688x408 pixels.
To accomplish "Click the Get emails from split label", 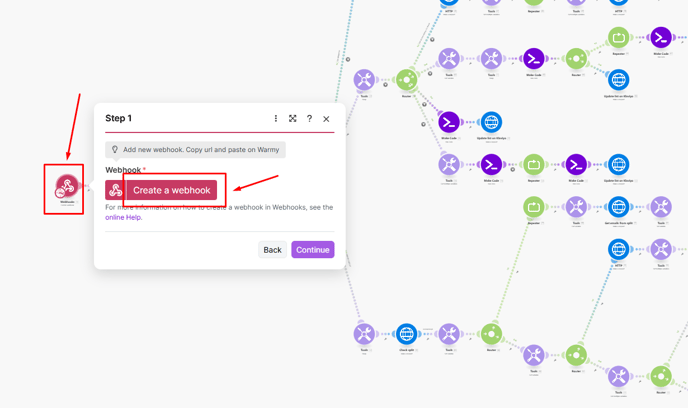I will (x=619, y=223).
